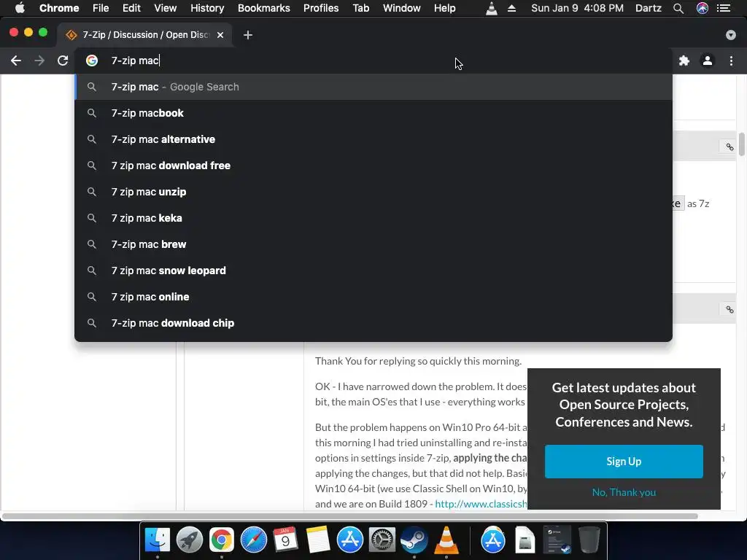Open Notes from the Dock
The image size is (747, 560).
318,540
